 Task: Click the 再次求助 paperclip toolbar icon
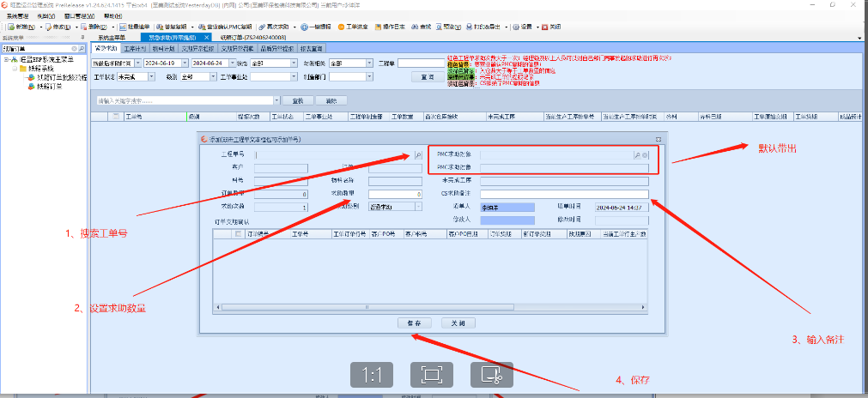point(262,27)
